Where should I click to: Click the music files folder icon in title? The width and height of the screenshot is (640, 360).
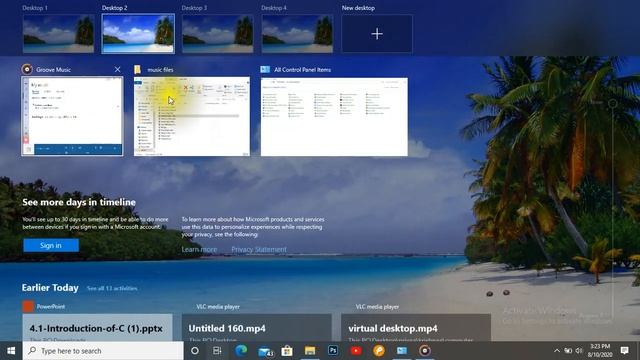pos(138,70)
